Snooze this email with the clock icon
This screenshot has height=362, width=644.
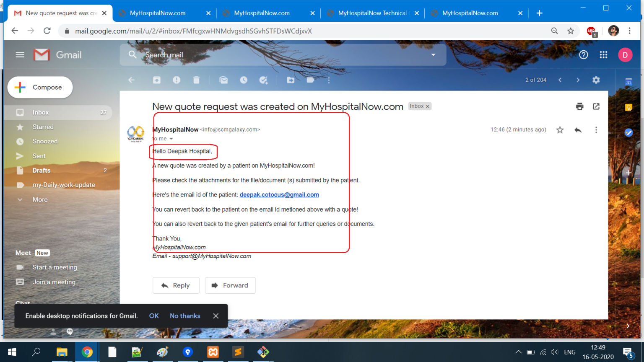(x=244, y=80)
